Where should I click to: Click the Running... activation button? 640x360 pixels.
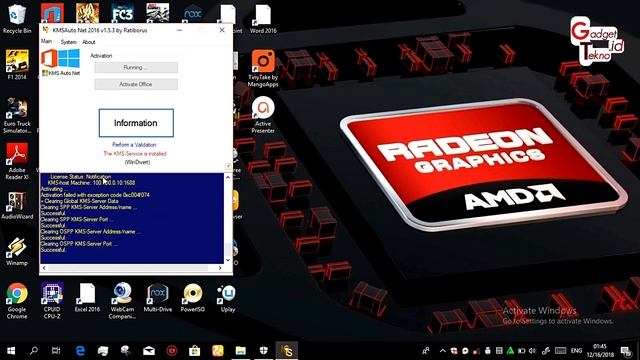(x=136, y=67)
